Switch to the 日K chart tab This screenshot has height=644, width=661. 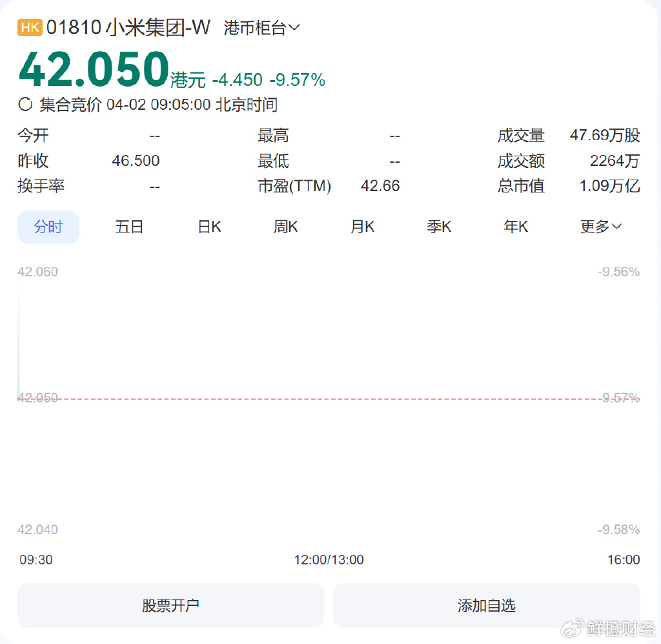tap(209, 227)
